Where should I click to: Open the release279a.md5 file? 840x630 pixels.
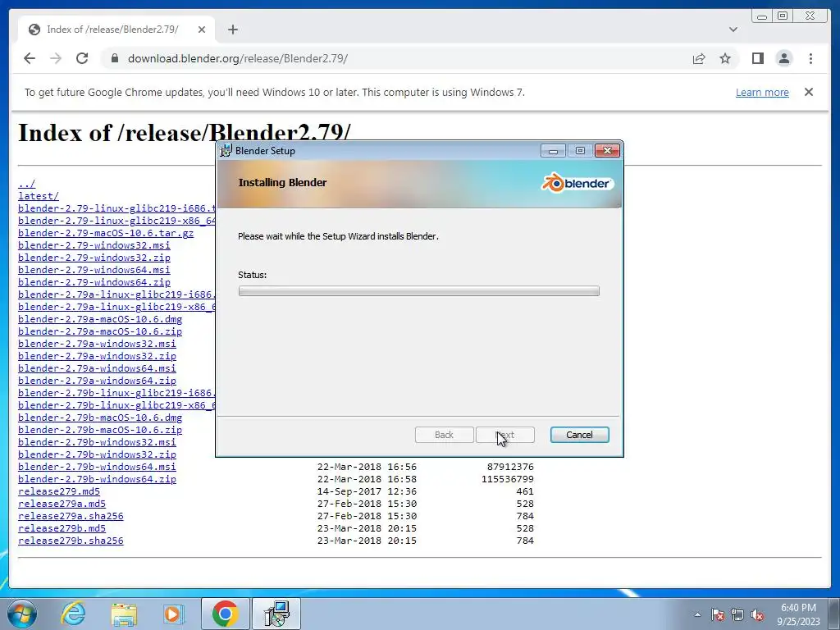tap(62, 504)
